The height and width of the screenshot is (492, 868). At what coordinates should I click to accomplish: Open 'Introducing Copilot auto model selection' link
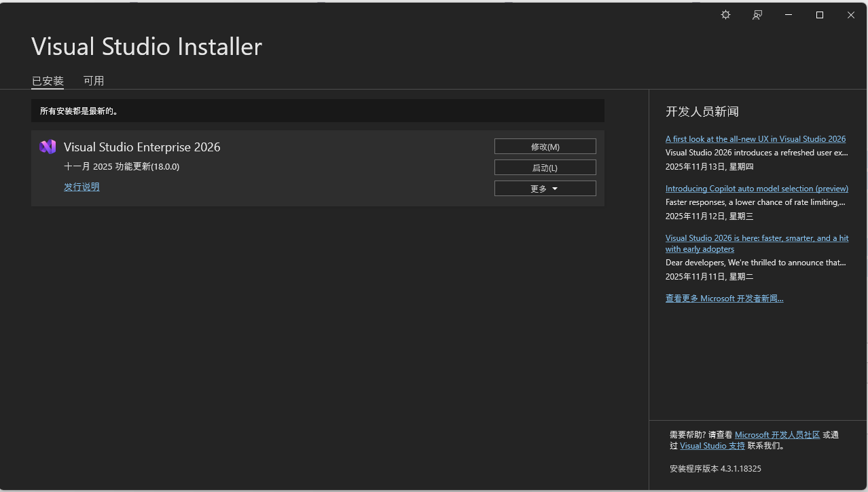(757, 189)
